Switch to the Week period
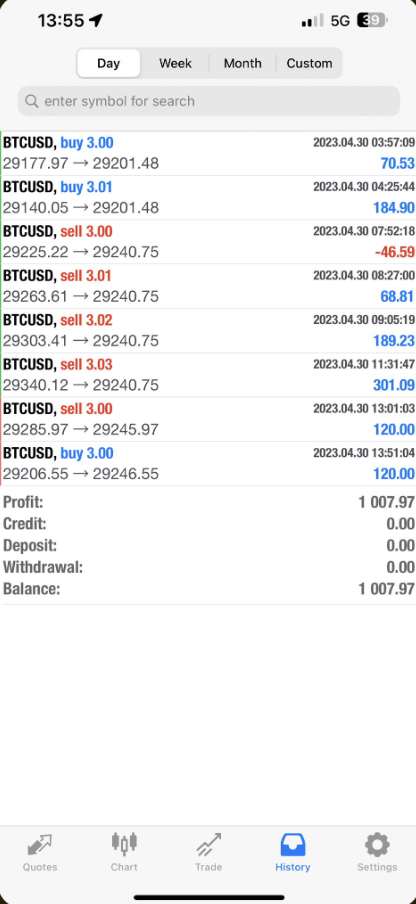The width and height of the screenshot is (416, 904). (x=175, y=63)
